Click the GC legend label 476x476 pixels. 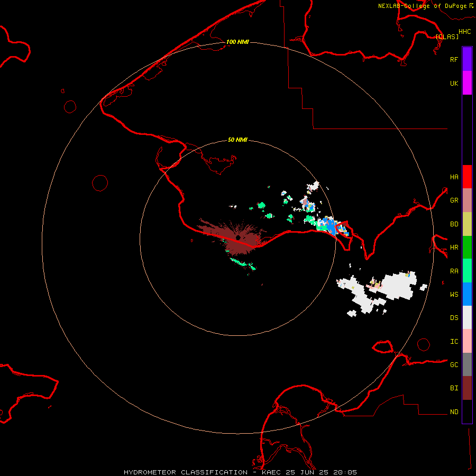[x=454, y=364]
